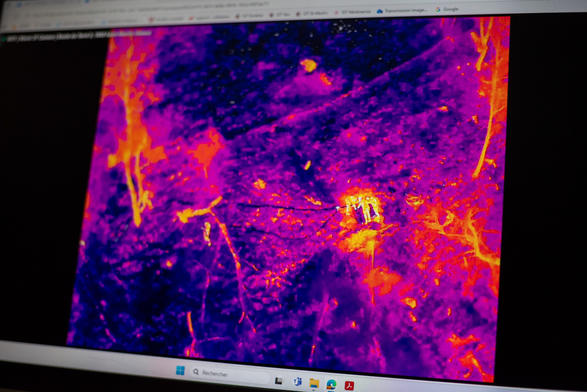This screenshot has height=392, width=587.
Task: Switch to Microsoft Edge in taskbar
Action: pyautogui.click(x=331, y=384)
